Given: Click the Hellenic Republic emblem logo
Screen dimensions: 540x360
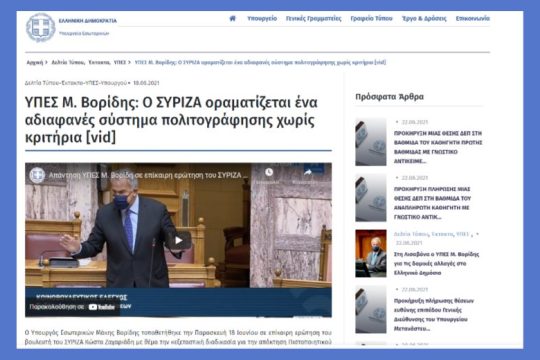Looking at the screenshot, I should click(x=41, y=28).
